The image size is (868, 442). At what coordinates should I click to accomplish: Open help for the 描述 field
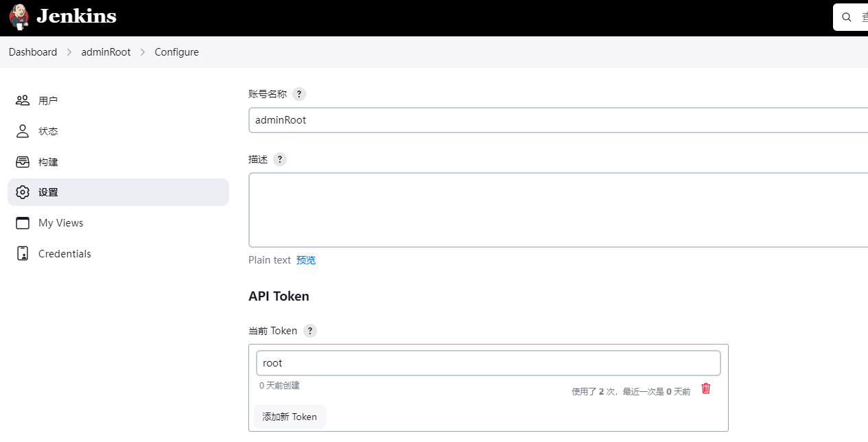(279, 159)
